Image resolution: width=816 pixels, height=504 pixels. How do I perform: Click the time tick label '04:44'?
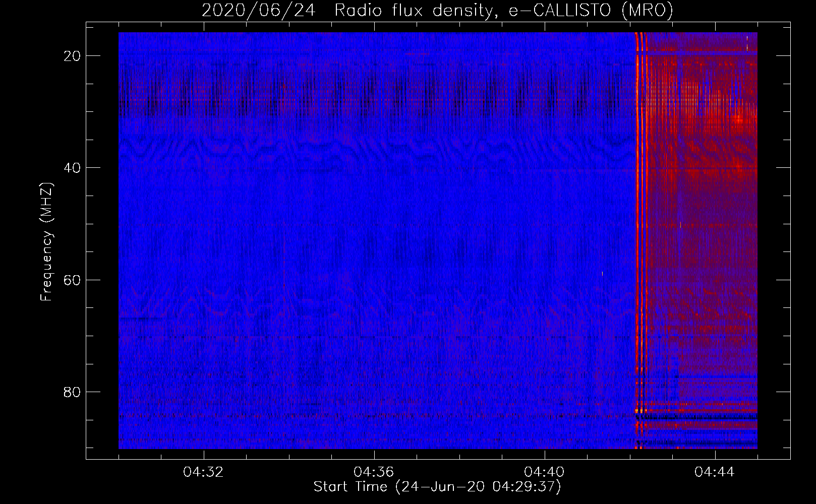(715, 472)
